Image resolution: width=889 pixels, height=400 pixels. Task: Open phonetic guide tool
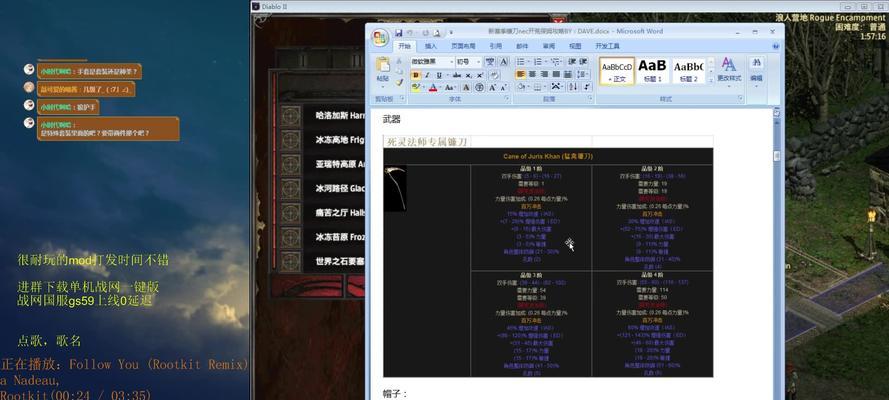[490, 61]
